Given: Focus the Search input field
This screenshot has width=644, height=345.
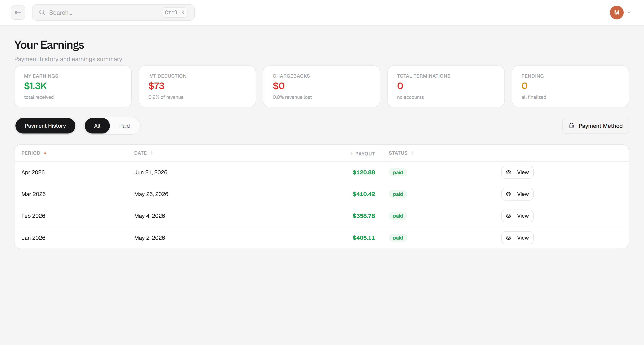Looking at the screenshot, I should coord(113,13).
